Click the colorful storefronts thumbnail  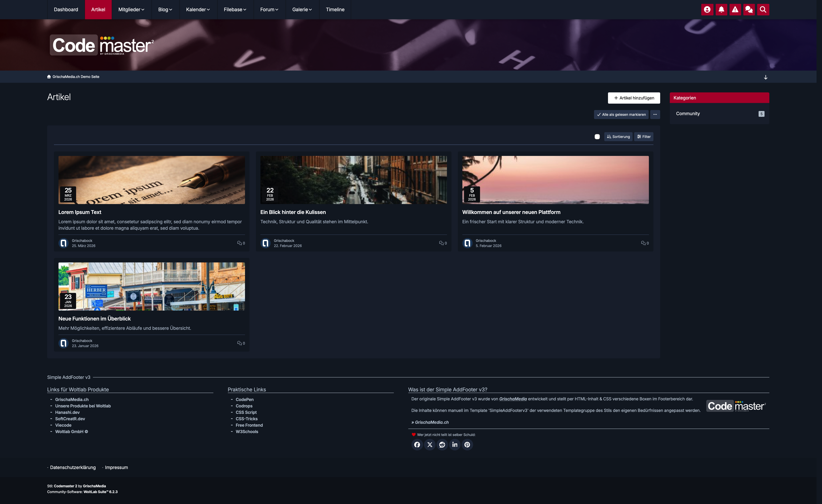pos(152,286)
